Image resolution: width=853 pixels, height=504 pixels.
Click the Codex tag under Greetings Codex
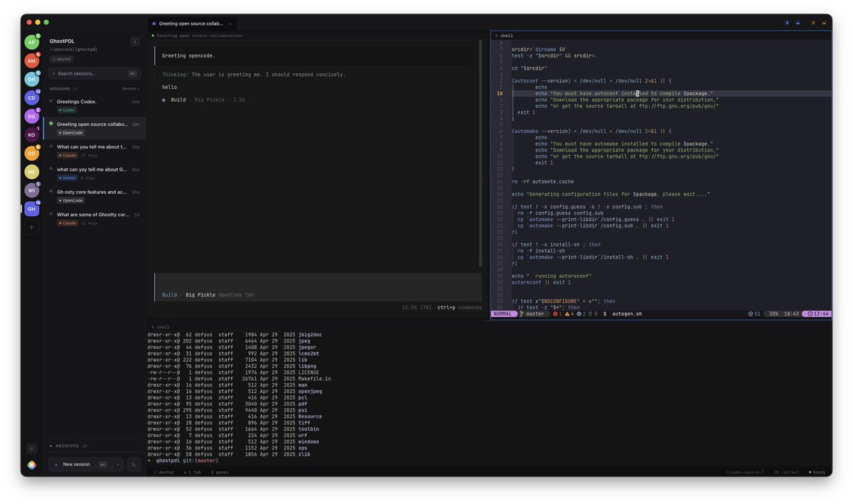click(x=68, y=110)
